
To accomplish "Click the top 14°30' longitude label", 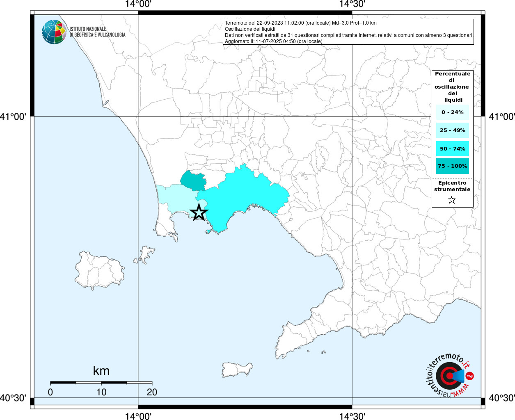I will click(352, 4).
